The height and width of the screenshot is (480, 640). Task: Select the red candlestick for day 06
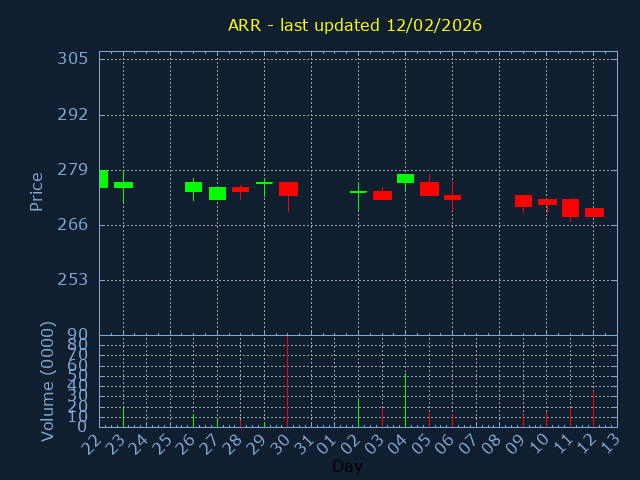452,196
